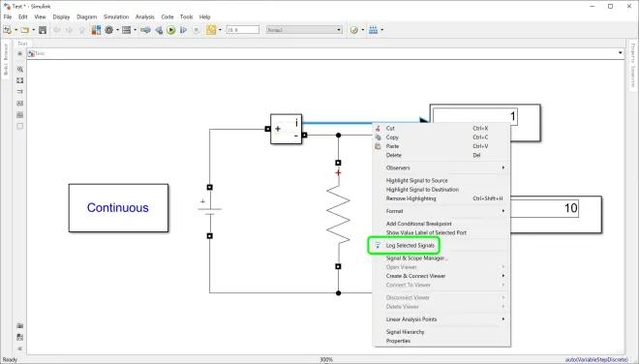Select the Continuous powergui block
The height and width of the screenshot is (364, 639).
pyautogui.click(x=118, y=208)
